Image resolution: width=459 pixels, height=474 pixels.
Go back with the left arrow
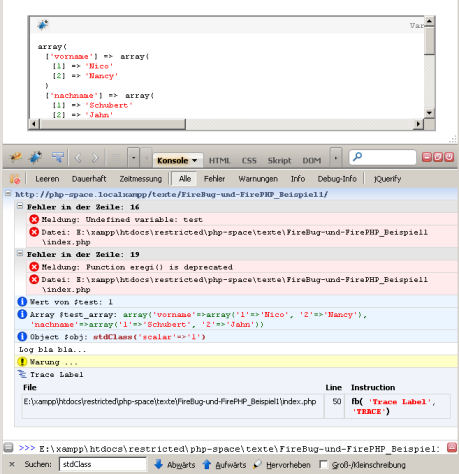pyautogui.click(x=78, y=158)
